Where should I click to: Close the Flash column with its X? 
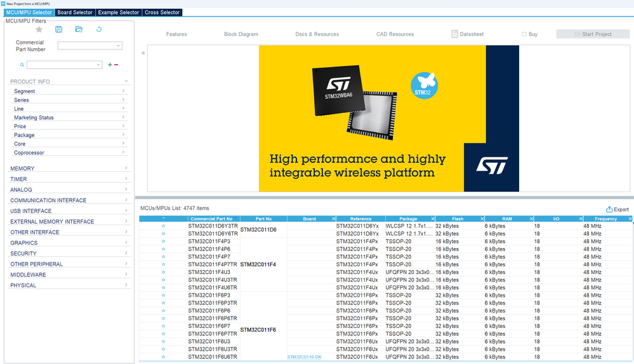click(x=482, y=219)
